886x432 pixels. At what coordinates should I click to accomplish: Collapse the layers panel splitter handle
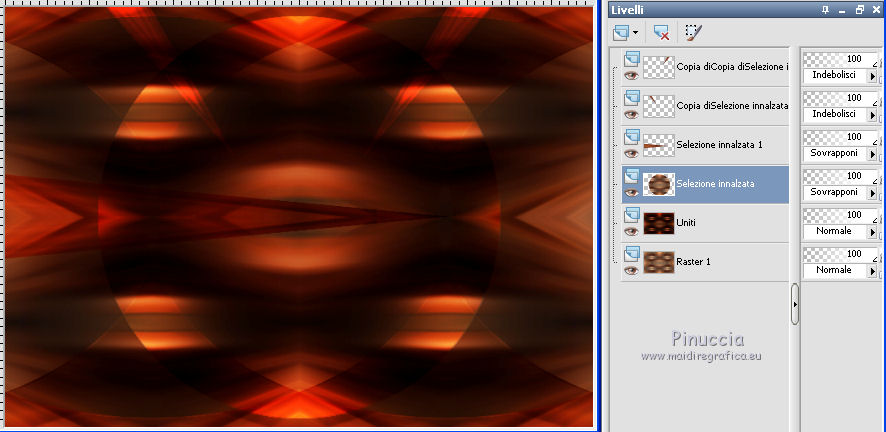(x=795, y=304)
